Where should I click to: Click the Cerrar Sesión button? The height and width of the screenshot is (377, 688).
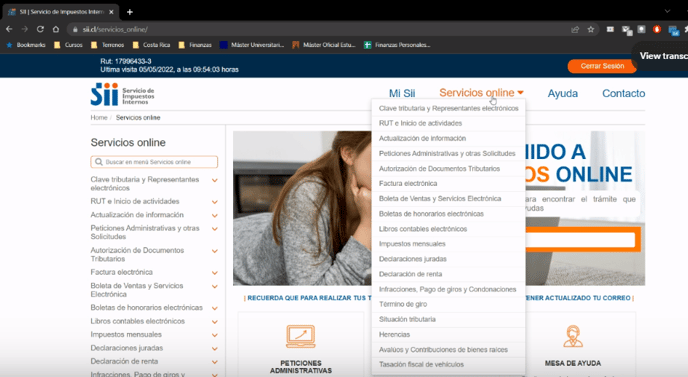pos(602,66)
